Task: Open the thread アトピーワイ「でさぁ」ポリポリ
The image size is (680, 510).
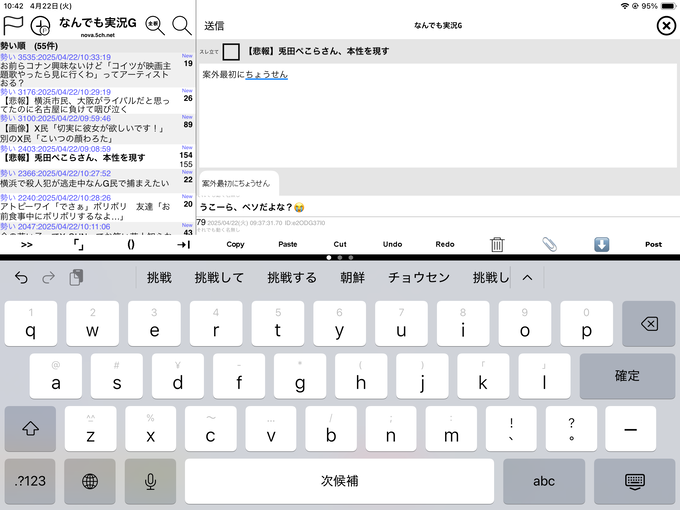Action: tap(97, 208)
